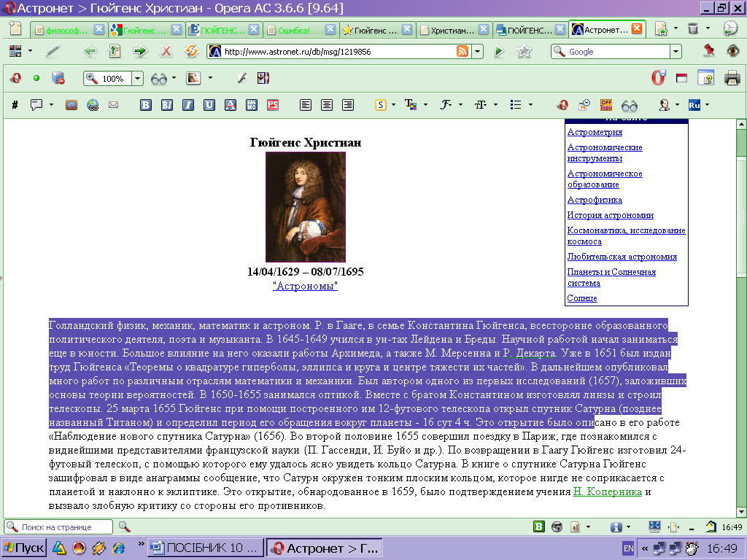Expand the S smiley dropdown arrow
This screenshot has height=560, width=747.
(x=393, y=105)
